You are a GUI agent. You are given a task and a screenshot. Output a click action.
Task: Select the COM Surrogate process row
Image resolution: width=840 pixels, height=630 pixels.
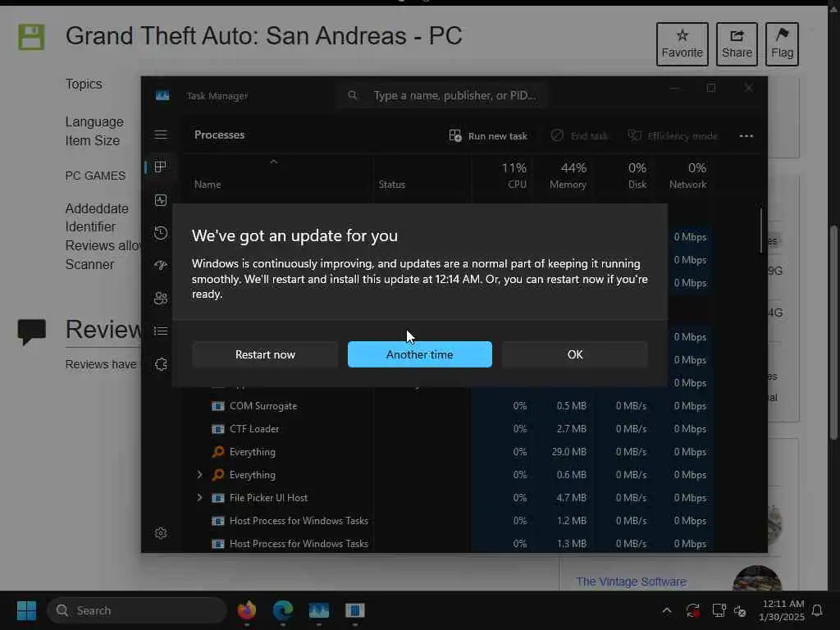(x=449, y=406)
